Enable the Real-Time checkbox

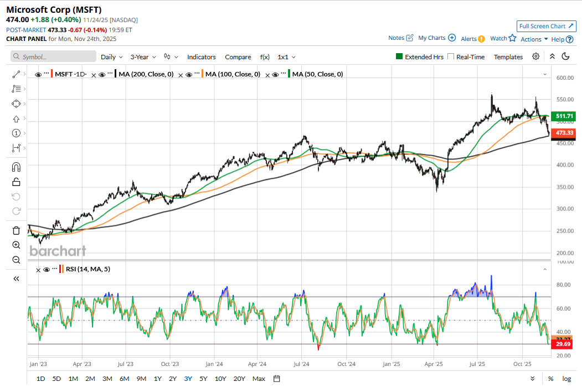pyautogui.click(x=451, y=56)
